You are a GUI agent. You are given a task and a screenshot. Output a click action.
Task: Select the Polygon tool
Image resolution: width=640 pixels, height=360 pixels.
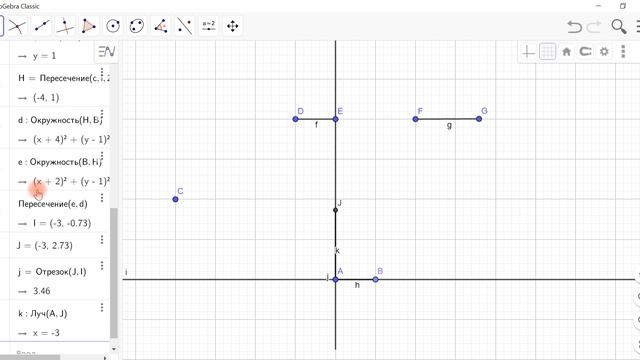(x=89, y=27)
